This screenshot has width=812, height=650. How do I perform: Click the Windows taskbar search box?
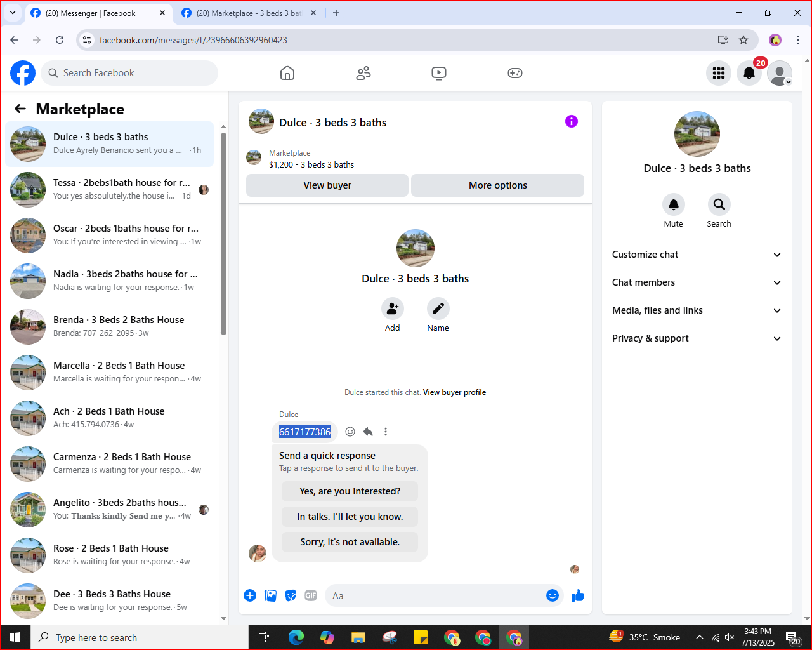pyautogui.click(x=140, y=637)
